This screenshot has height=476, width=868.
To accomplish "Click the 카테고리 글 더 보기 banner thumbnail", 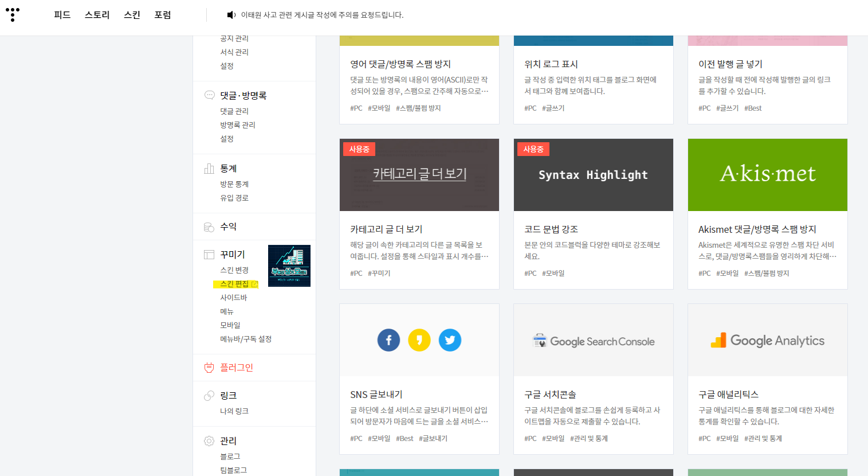I will coord(419,175).
